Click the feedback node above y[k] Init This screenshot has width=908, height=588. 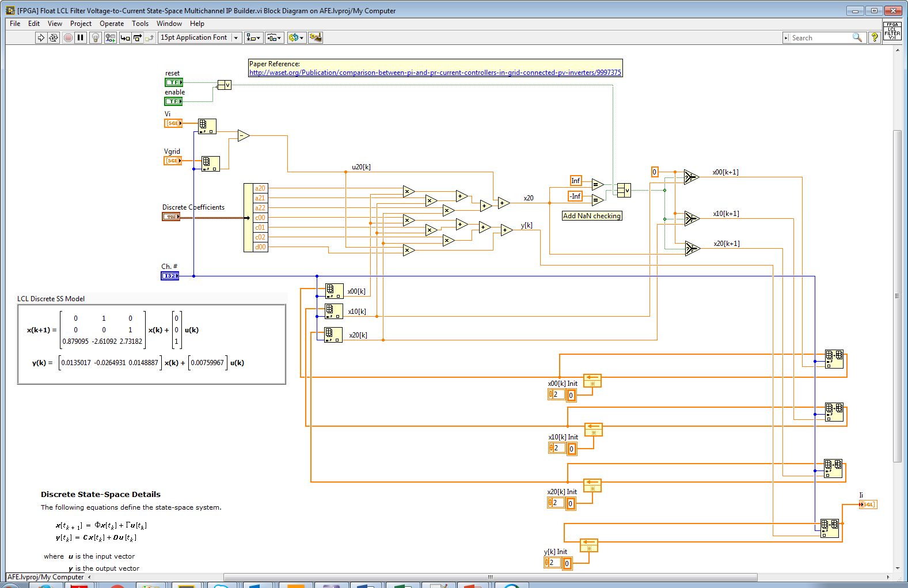[588, 545]
